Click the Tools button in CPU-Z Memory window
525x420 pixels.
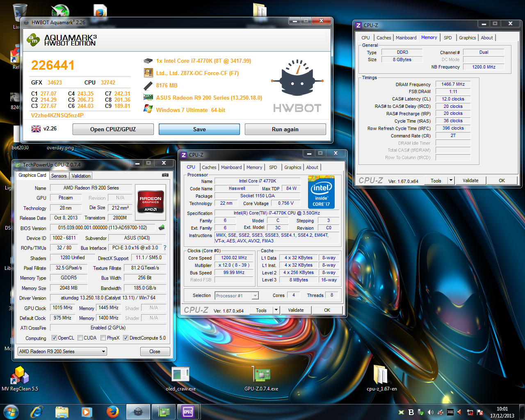[x=436, y=180]
